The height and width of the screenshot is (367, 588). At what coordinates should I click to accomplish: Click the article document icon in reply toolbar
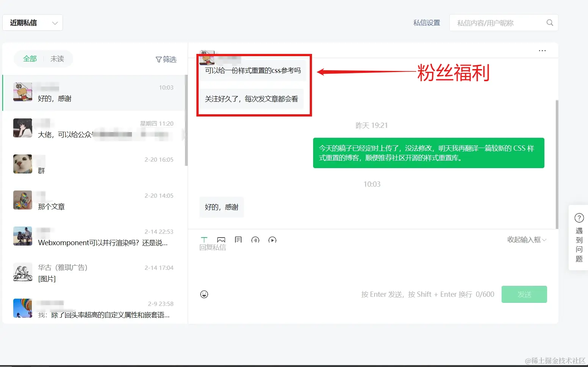(238, 239)
